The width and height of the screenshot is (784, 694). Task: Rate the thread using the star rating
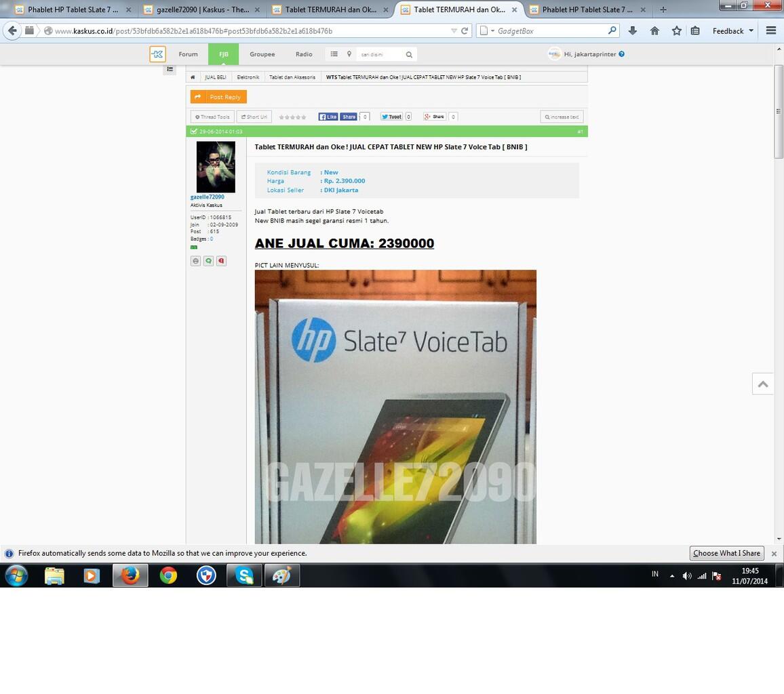(x=292, y=117)
